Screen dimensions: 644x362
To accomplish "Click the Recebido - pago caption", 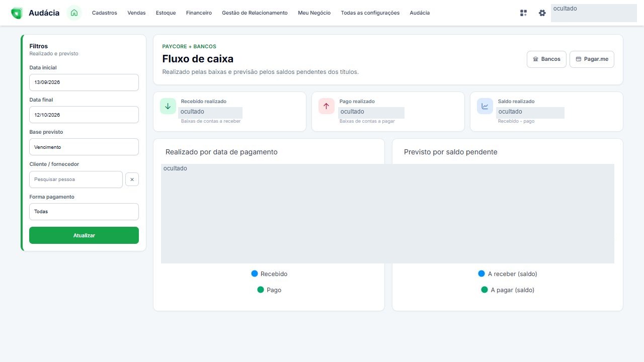I will point(516,121).
